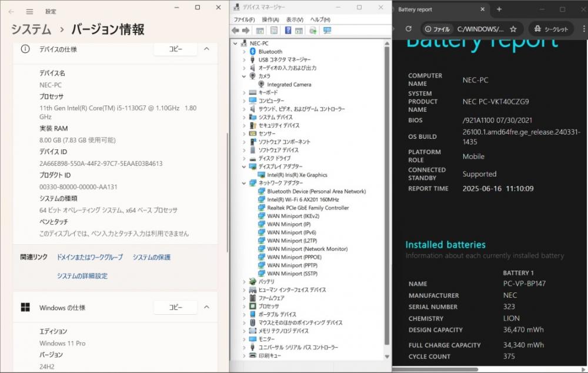Click the システム breadcrumb in Settings
This screenshot has width=588, height=373.
click(31, 29)
